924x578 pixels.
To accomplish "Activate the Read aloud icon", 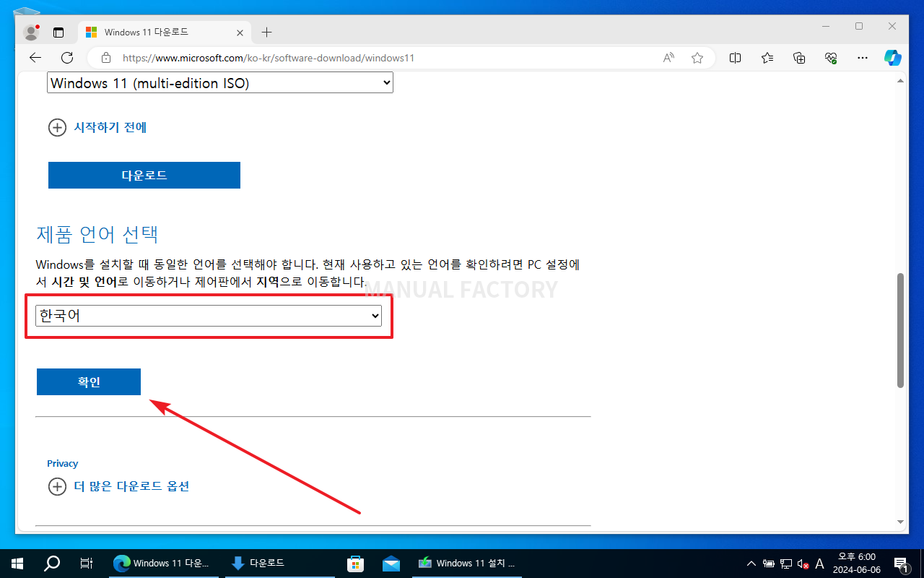I will pyautogui.click(x=668, y=58).
